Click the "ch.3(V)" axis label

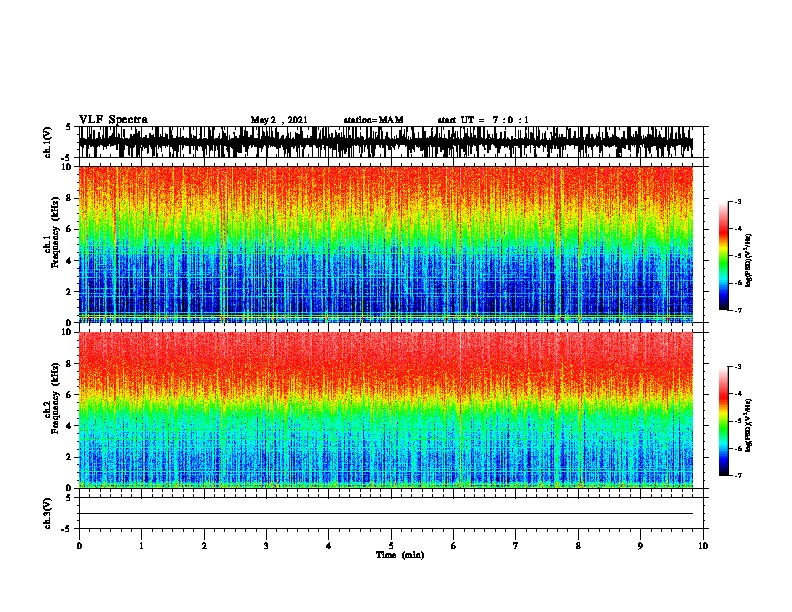click(47, 513)
